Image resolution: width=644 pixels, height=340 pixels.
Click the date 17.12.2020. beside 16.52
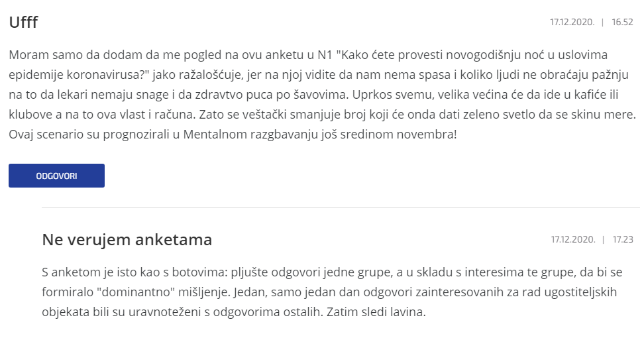[x=572, y=22]
